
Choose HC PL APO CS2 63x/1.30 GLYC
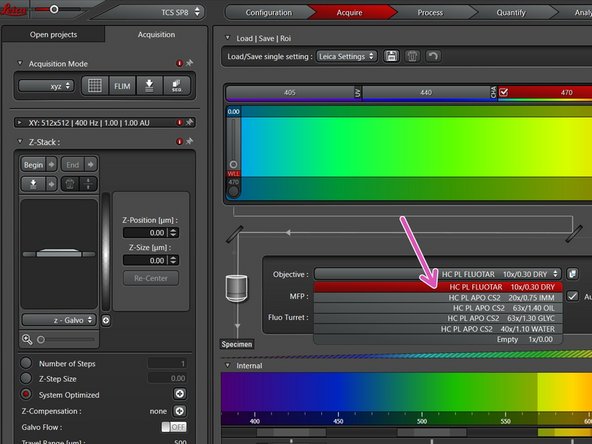tap(438, 318)
